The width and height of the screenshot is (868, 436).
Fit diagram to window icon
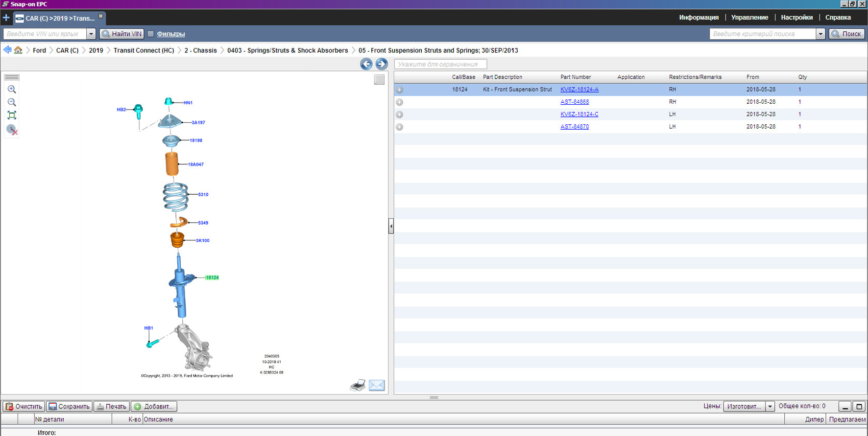12,115
